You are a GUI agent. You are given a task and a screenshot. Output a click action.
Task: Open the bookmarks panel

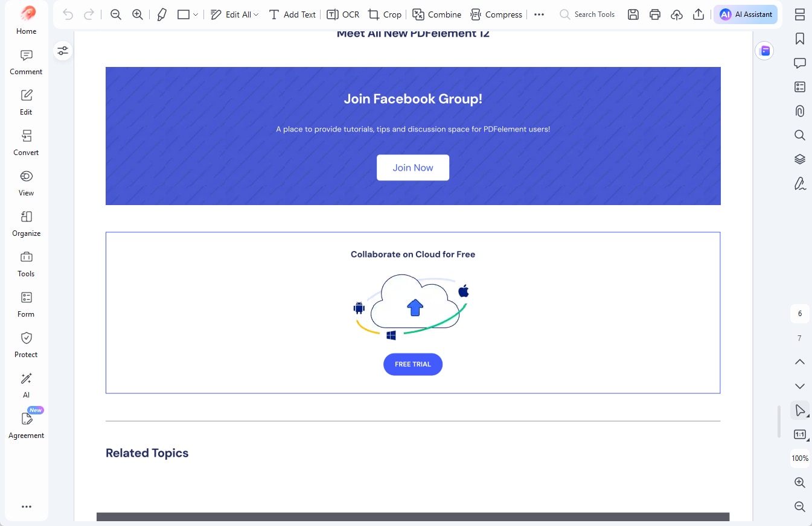tap(800, 39)
